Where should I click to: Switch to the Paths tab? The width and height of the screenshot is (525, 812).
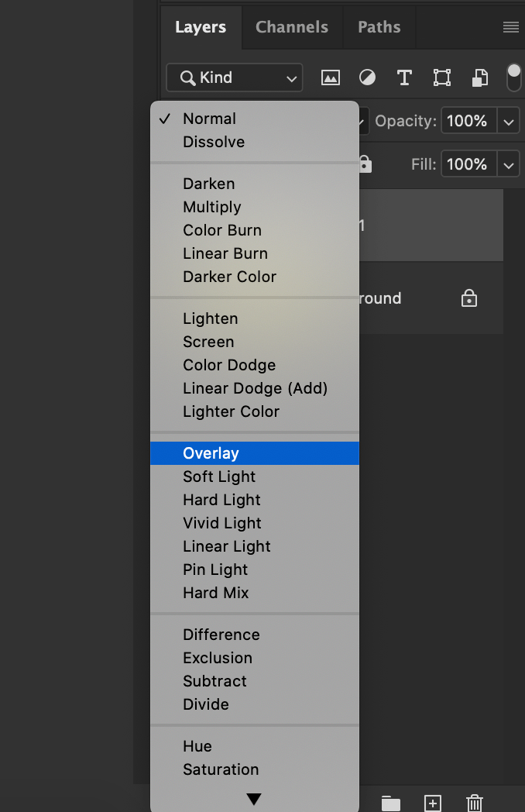pyautogui.click(x=379, y=27)
